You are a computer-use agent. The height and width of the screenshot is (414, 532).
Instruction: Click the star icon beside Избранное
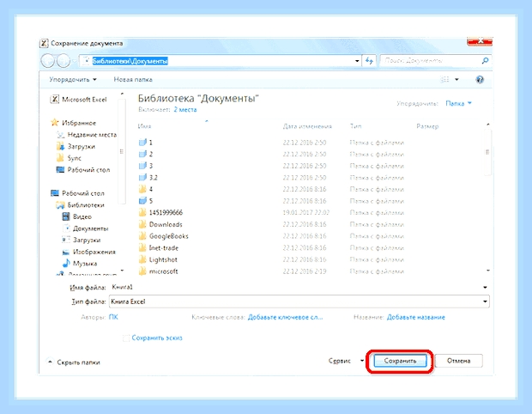[55, 123]
